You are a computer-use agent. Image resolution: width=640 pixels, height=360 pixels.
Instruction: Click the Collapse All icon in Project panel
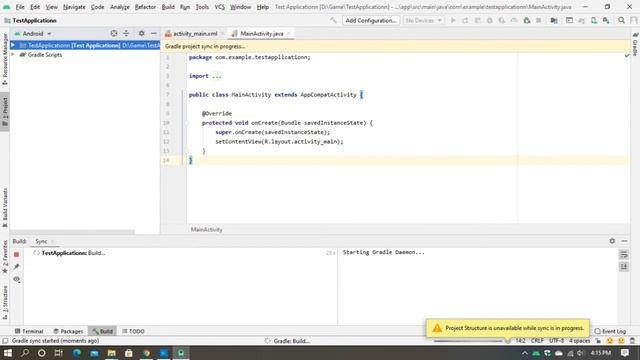[x=126, y=33]
